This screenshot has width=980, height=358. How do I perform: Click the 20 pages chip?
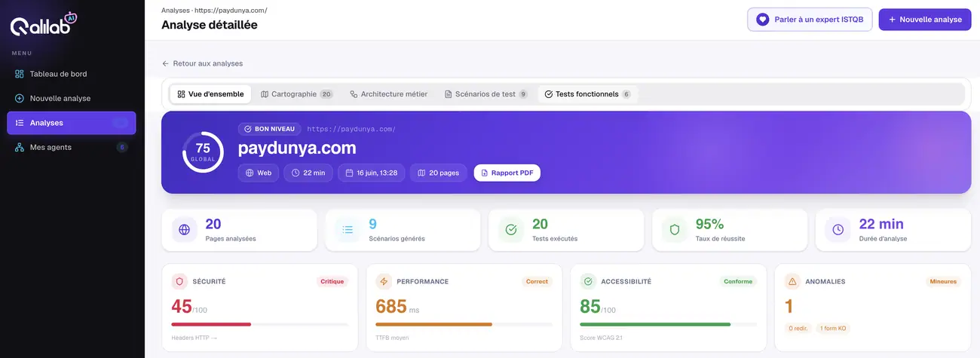tap(439, 173)
